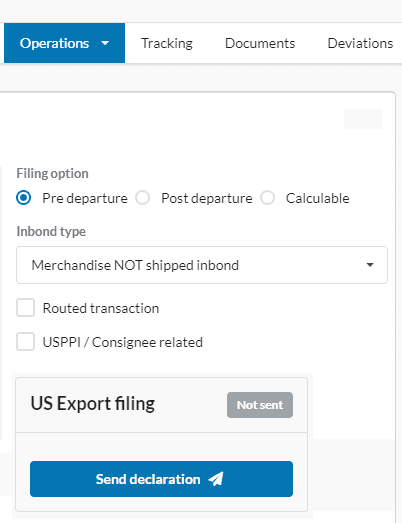Image resolution: width=402 pixels, height=523 pixels.
Task: Click the Send declaration button
Action: click(161, 479)
